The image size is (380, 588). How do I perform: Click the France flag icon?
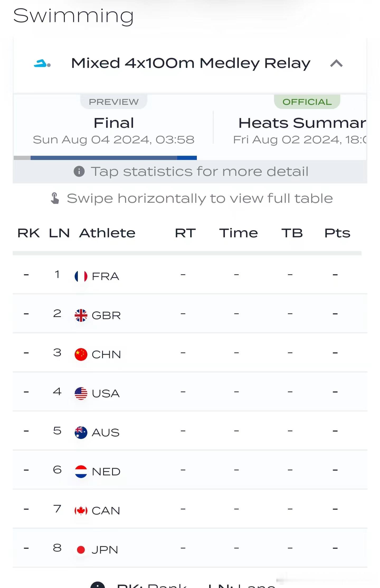tap(81, 276)
